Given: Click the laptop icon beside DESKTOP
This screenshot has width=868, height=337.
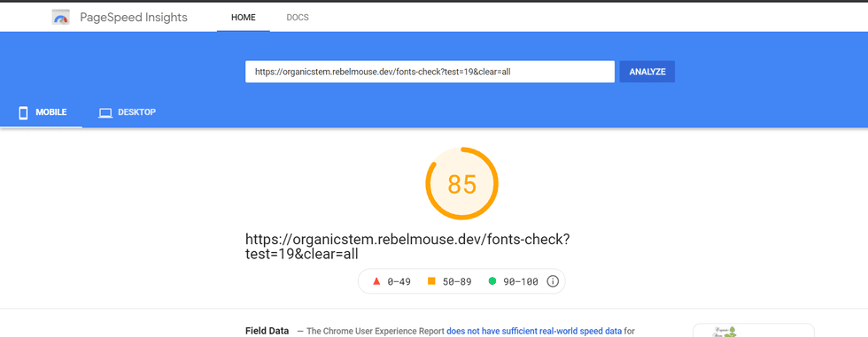Looking at the screenshot, I should (x=105, y=113).
